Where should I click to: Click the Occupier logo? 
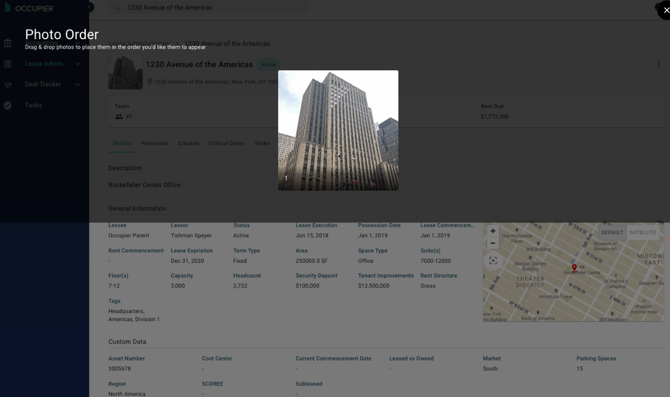(29, 8)
